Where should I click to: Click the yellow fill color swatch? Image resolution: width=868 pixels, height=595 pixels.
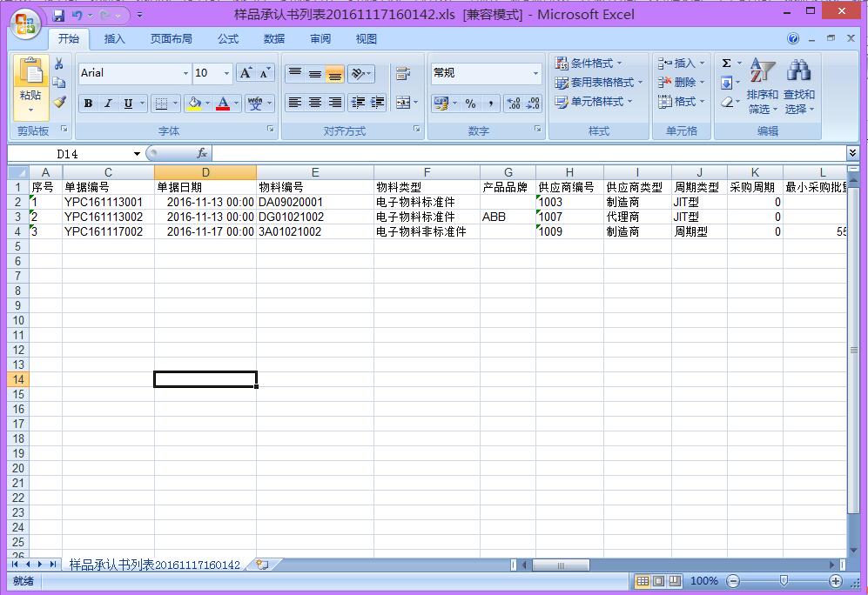[x=193, y=104]
